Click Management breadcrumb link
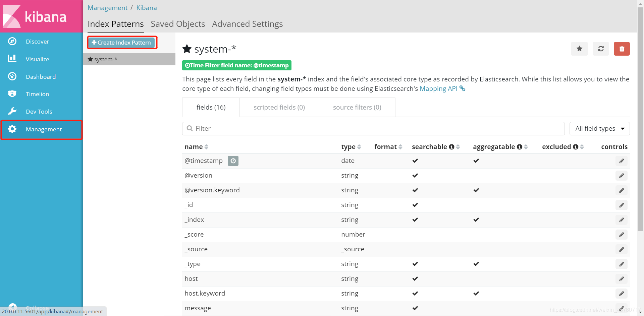This screenshot has height=316, width=644. tap(108, 8)
